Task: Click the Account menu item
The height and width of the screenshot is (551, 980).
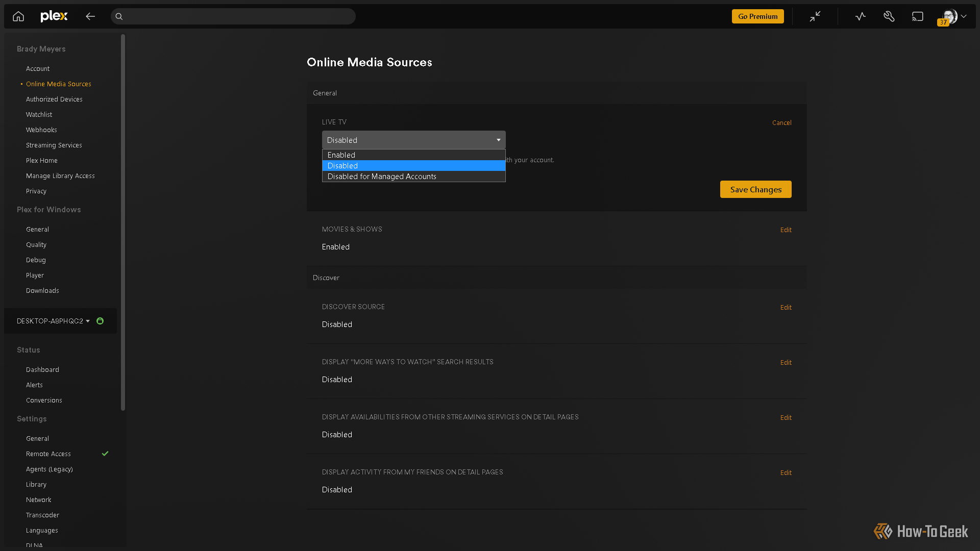Action: click(x=38, y=68)
